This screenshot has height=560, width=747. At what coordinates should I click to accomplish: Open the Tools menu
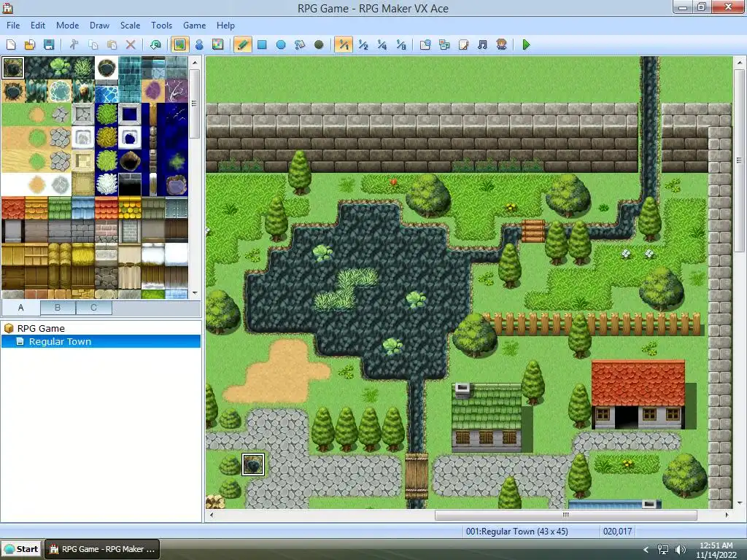(x=161, y=26)
